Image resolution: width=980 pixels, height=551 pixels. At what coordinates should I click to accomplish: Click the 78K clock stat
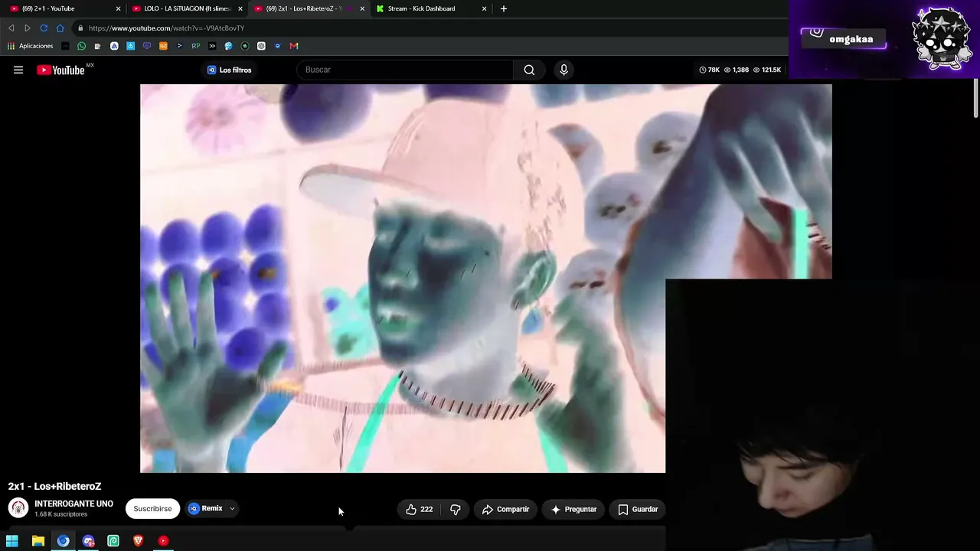point(710,70)
